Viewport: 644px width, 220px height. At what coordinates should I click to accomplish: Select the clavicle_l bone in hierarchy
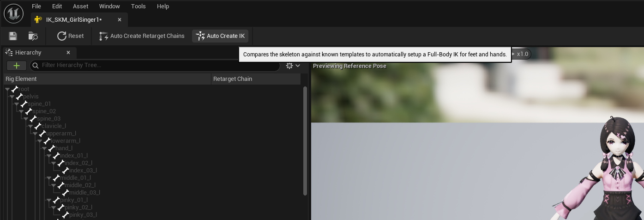tap(54, 126)
